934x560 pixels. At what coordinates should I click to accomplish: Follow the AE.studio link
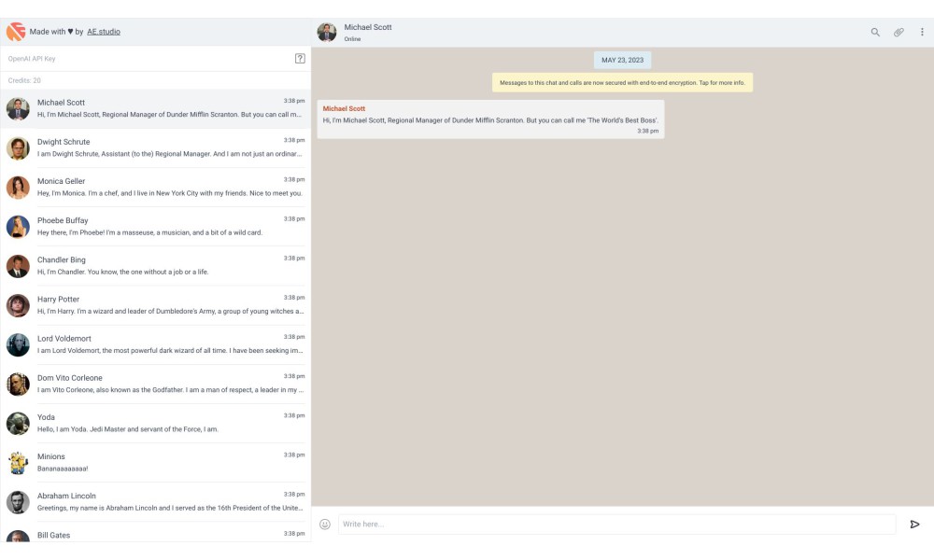coord(104,32)
